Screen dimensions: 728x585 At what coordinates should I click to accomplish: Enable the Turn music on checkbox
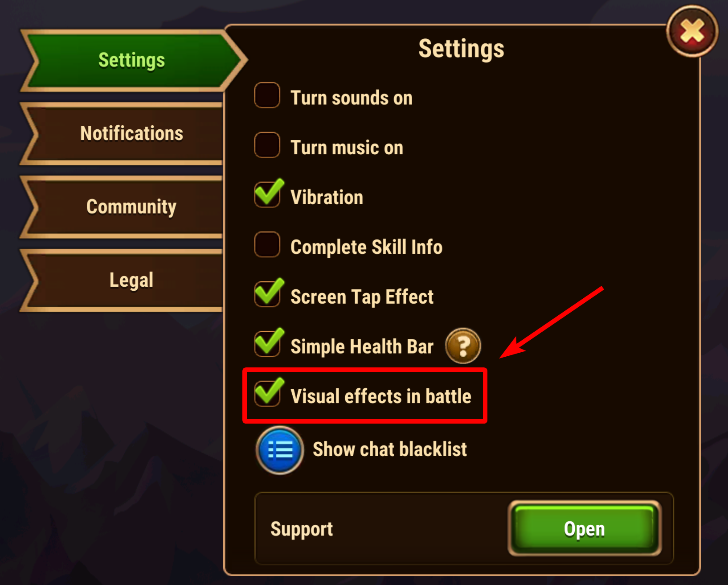pyautogui.click(x=267, y=145)
